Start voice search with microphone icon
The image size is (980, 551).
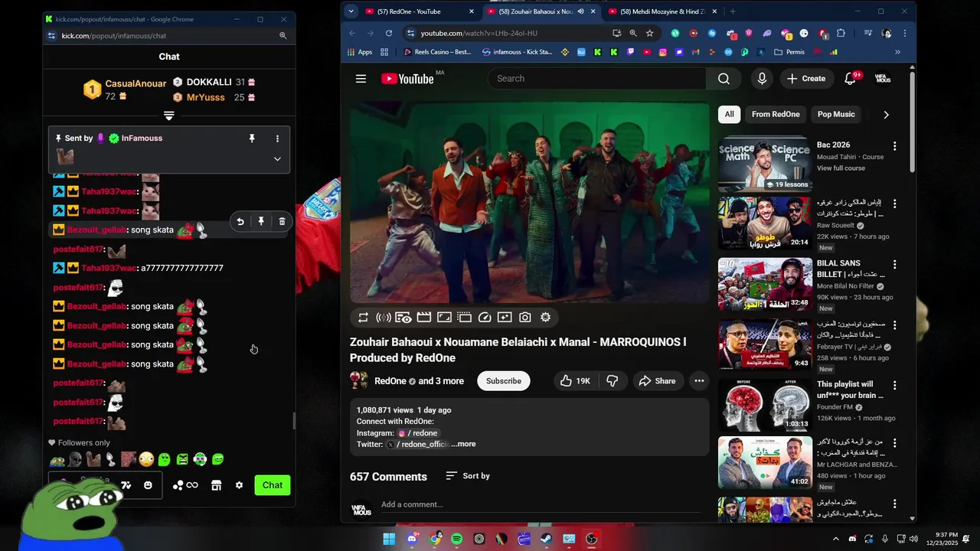point(762,79)
